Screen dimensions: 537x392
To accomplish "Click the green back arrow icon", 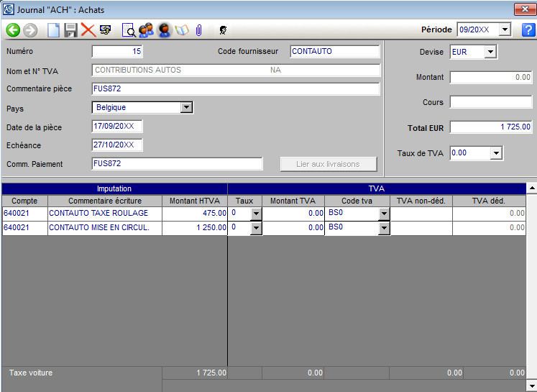I will [13, 30].
